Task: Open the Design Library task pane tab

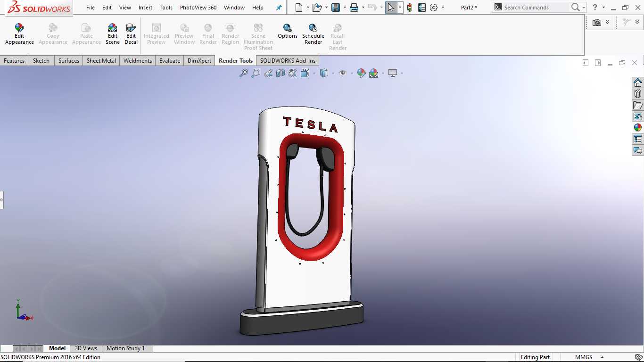Action: click(638, 94)
